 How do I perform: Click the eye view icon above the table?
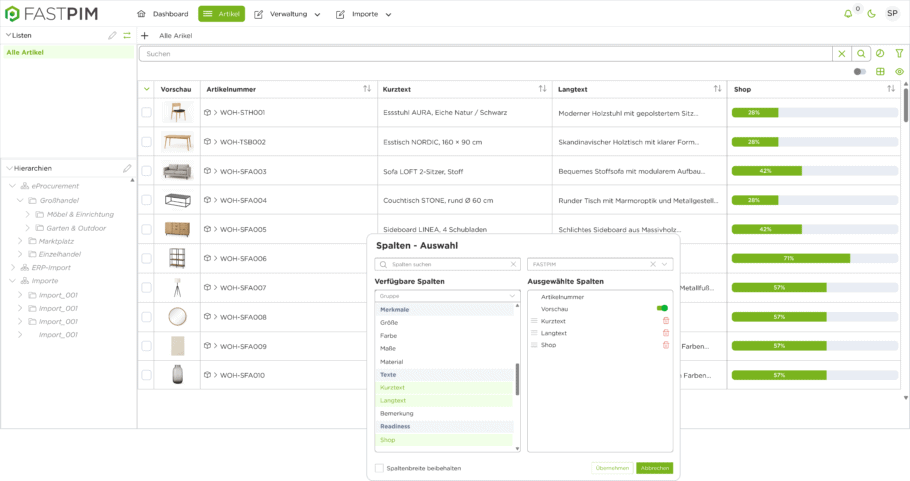[899, 71]
